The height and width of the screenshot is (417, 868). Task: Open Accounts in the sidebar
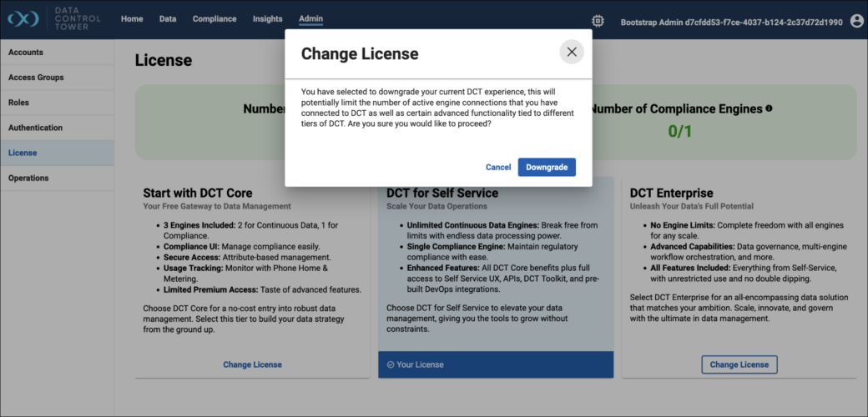[26, 53]
